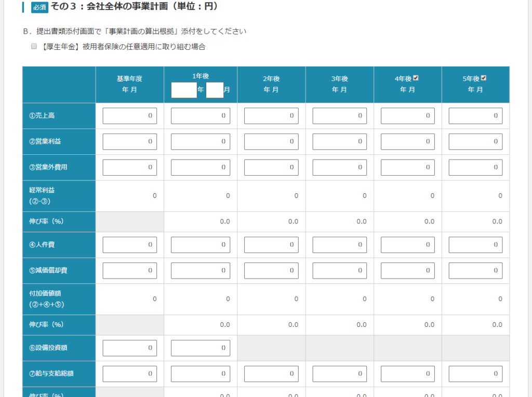Click the ⑤減価償却費 input for 1年後
Screen dimensions: 532x397
(200, 270)
